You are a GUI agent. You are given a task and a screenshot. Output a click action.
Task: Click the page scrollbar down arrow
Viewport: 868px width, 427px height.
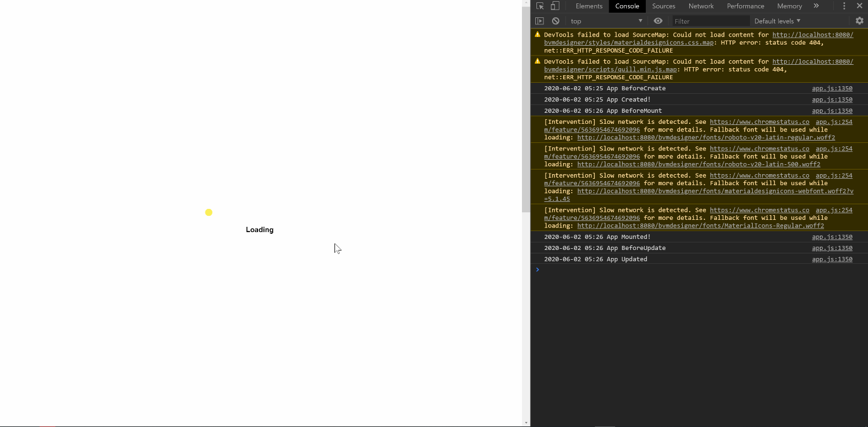tap(526, 423)
